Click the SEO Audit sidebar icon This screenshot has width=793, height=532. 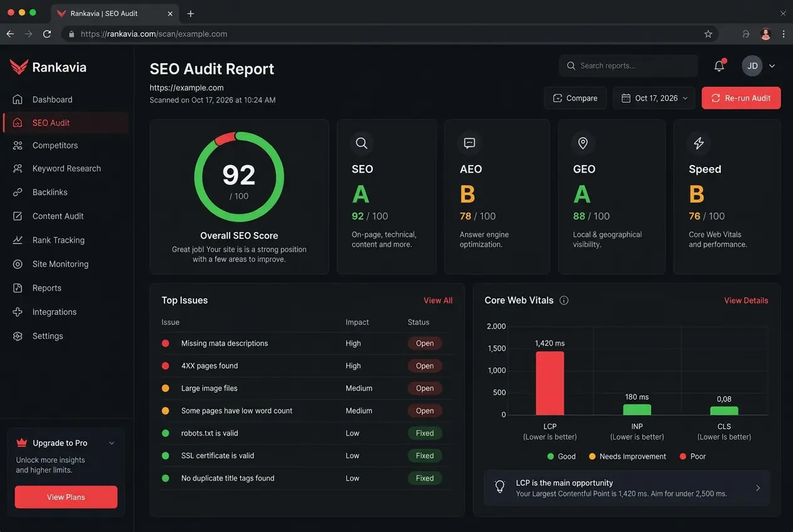click(18, 123)
